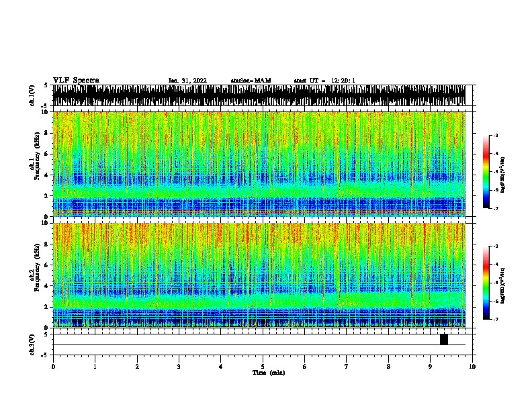Click the time axis tick label "8"
The height and width of the screenshot is (411, 532).
point(388,367)
